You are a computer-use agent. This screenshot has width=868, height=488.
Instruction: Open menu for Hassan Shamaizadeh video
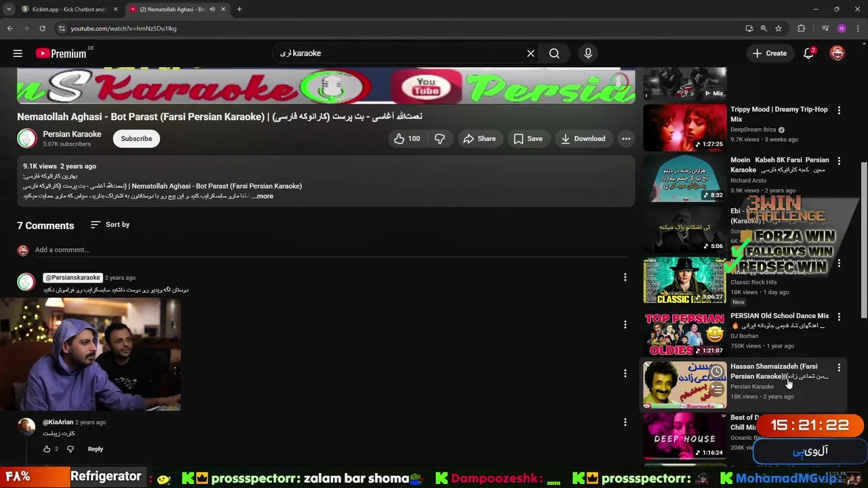point(839,367)
